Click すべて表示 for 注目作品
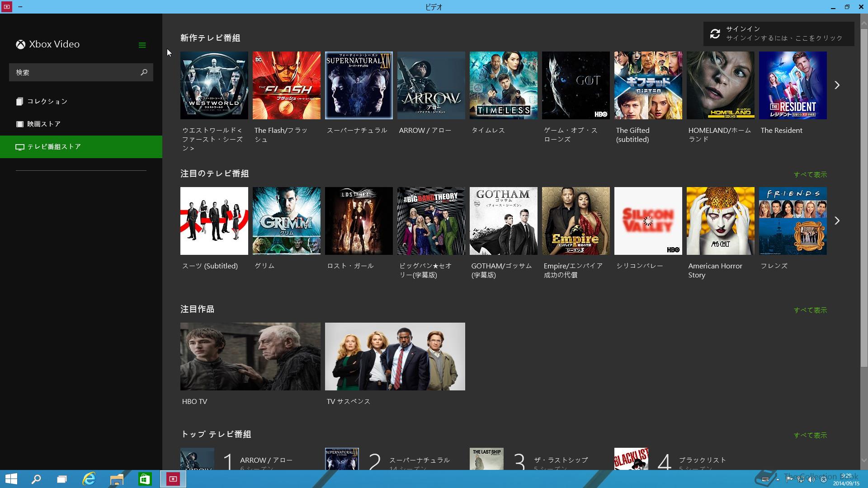The height and width of the screenshot is (488, 868). [810, 310]
